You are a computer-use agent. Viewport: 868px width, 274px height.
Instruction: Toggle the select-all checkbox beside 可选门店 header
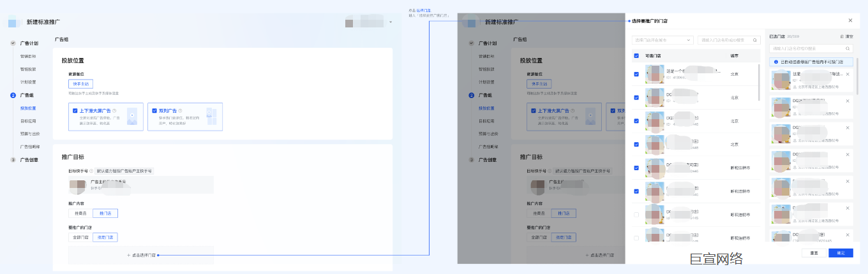[636, 56]
